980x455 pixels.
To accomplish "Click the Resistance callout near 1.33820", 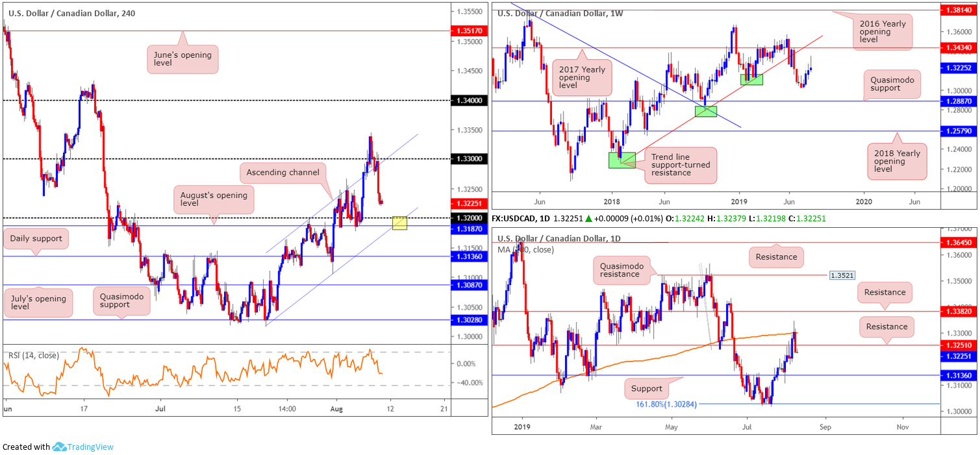I will coord(885,292).
